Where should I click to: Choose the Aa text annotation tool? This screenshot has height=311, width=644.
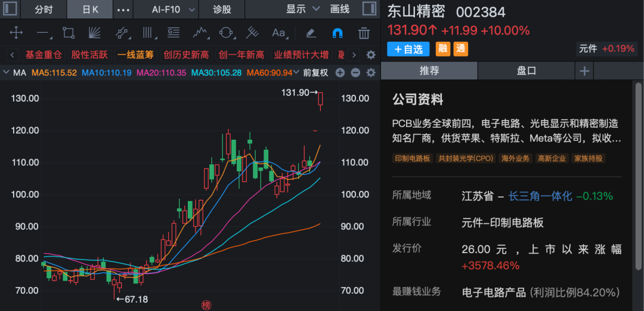[278, 33]
